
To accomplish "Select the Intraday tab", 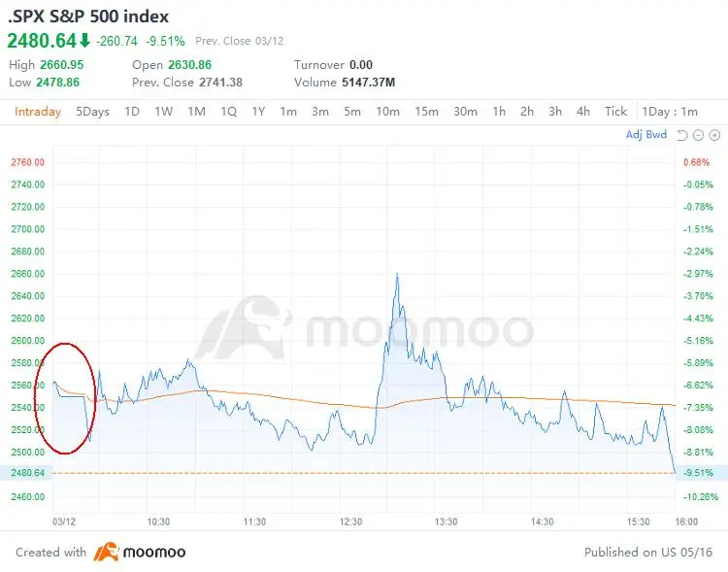I will pyautogui.click(x=38, y=112).
